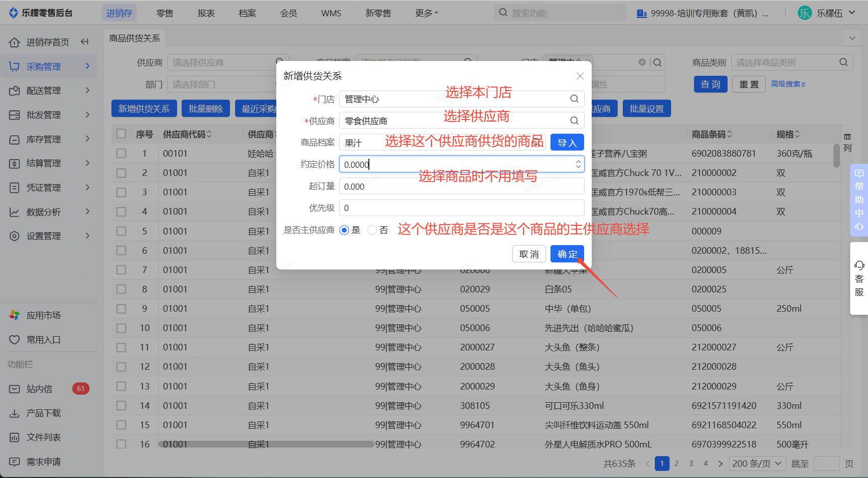Click the search magnifier icon in the top bar
This screenshot has height=478, width=868.
click(x=503, y=13)
